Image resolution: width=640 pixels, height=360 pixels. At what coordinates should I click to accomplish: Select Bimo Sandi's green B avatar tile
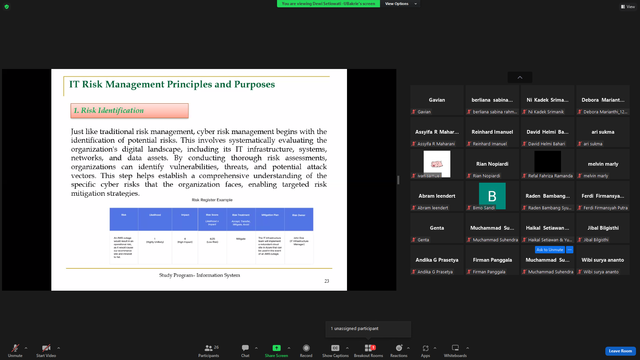click(x=492, y=196)
